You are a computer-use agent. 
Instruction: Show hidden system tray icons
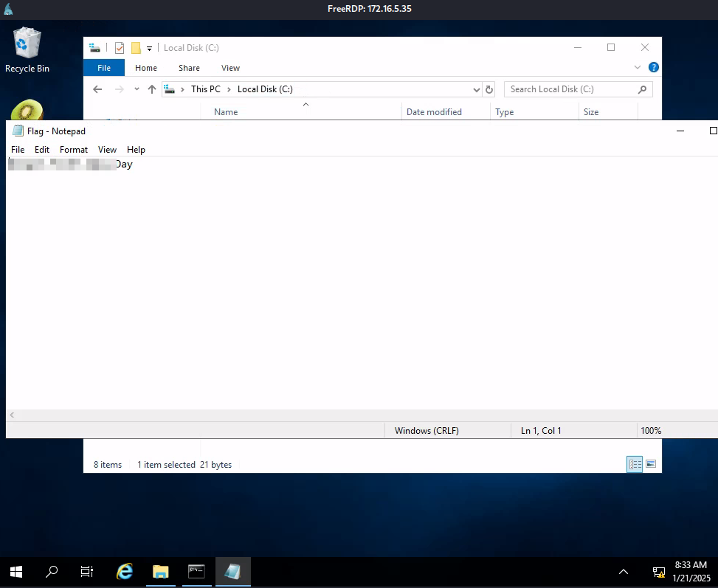tap(624, 572)
